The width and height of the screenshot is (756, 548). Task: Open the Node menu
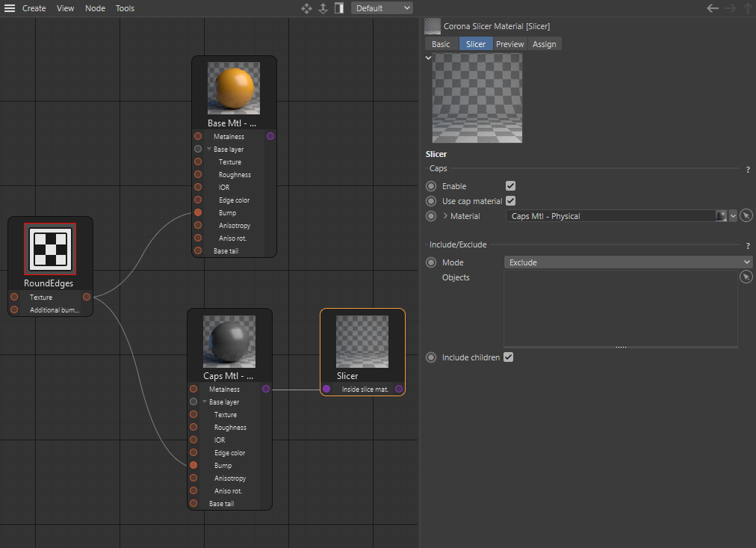tap(95, 8)
